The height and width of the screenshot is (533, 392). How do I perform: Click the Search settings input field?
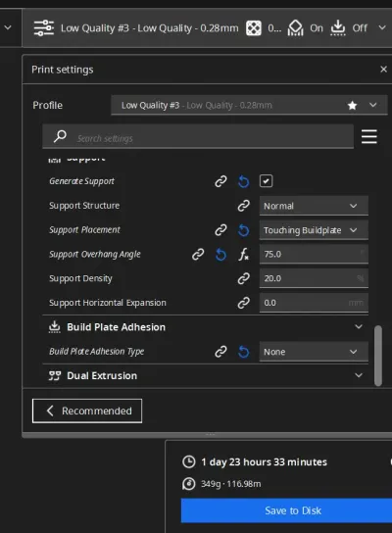click(x=198, y=136)
